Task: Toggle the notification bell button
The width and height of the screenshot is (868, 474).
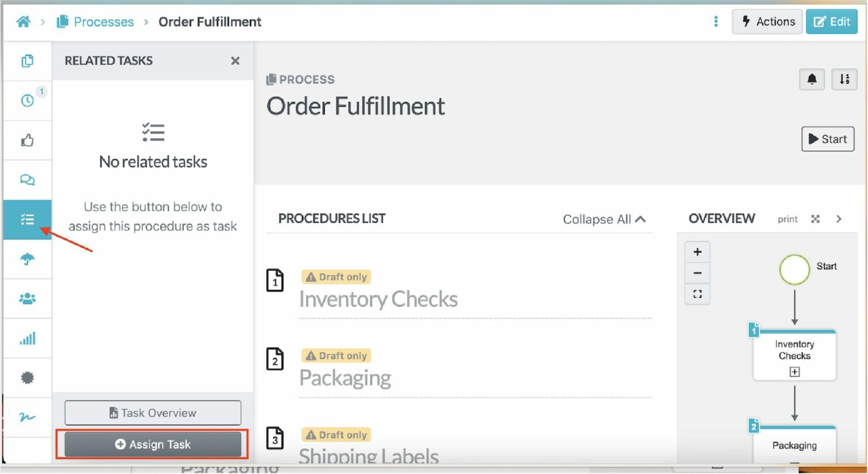Action: [x=812, y=79]
